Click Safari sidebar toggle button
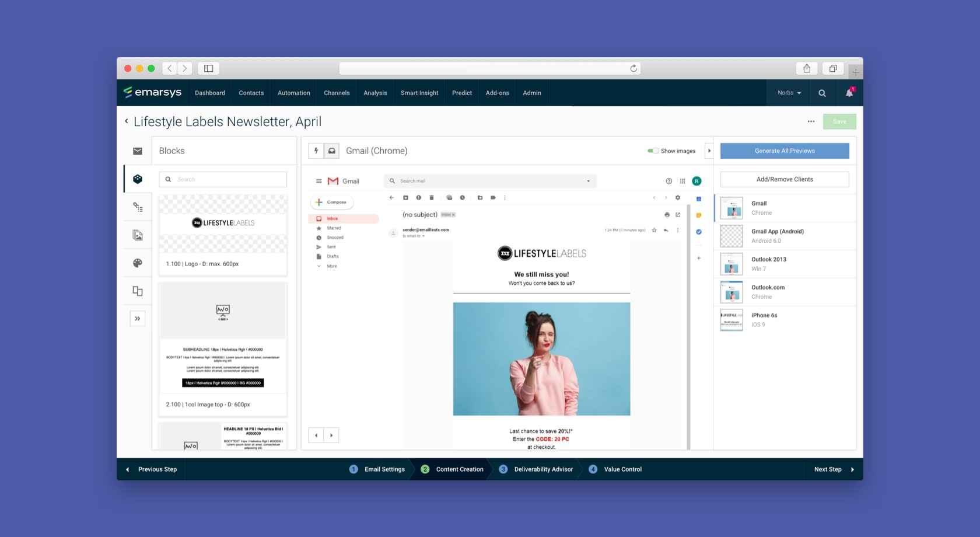980x537 pixels. pyautogui.click(x=208, y=68)
